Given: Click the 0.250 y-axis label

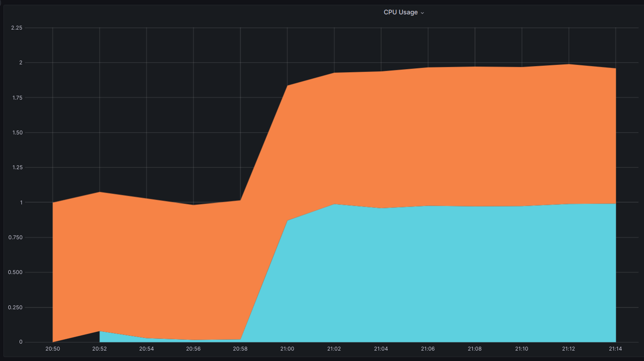Looking at the screenshot, I should point(15,308).
